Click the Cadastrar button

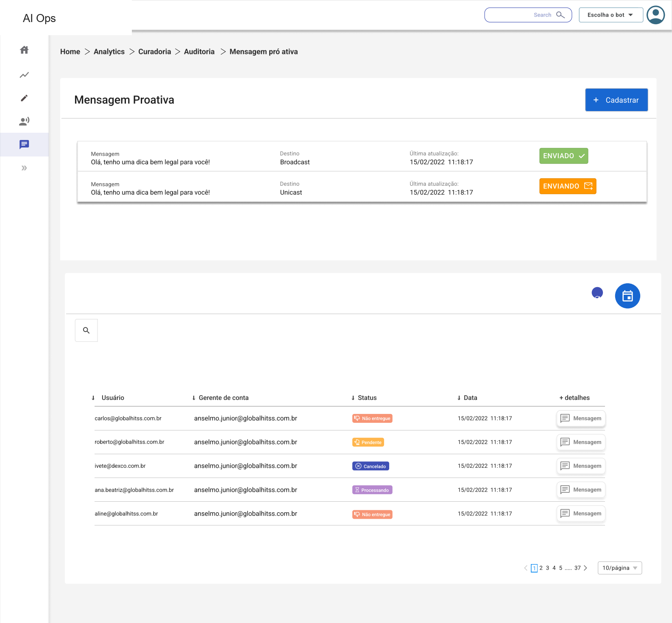[616, 100]
